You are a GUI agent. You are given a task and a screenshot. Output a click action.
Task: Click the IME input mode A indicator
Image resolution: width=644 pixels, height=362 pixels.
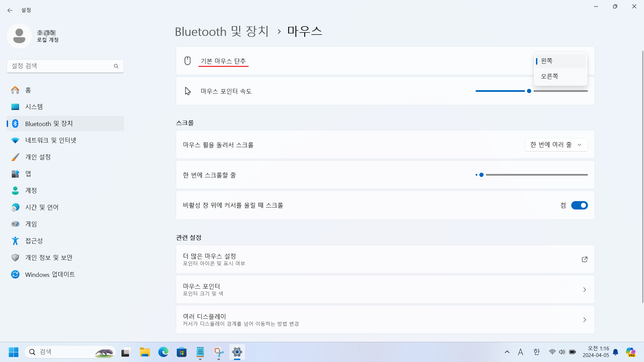(x=521, y=352)
